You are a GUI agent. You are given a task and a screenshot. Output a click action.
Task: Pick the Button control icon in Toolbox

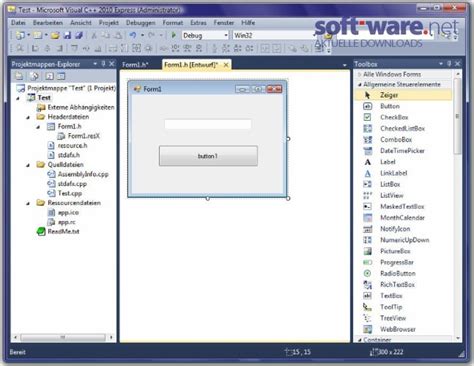point(367,106)
